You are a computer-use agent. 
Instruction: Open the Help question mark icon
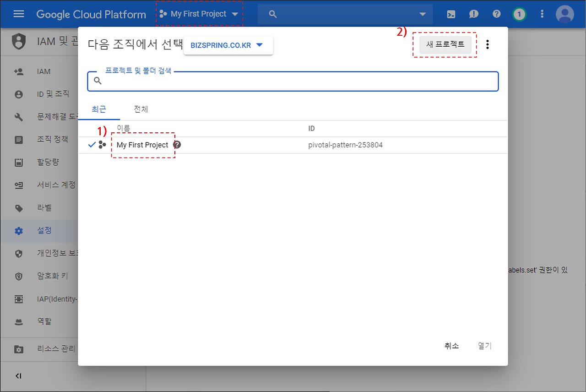[x=497, y=14]
